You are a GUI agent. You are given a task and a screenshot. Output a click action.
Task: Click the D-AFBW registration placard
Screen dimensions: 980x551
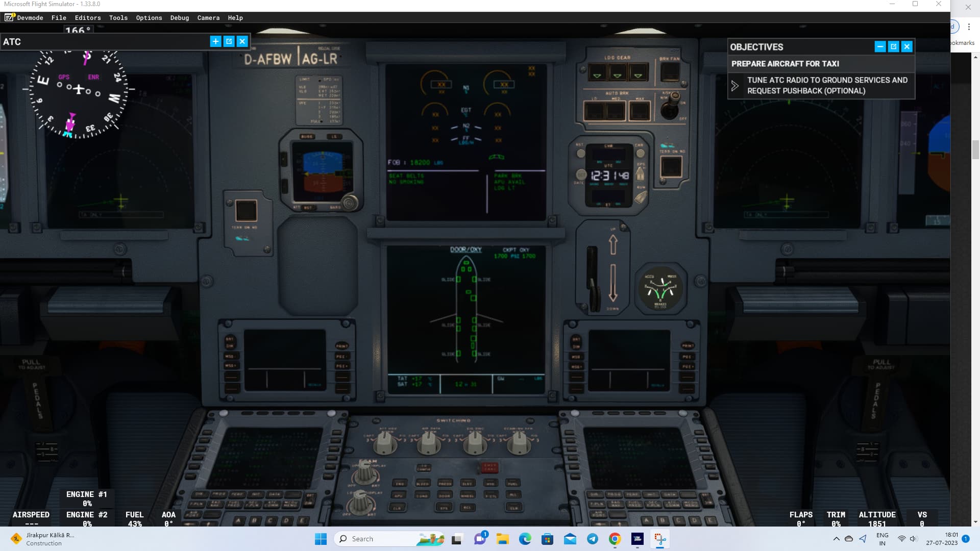[269, 59]
